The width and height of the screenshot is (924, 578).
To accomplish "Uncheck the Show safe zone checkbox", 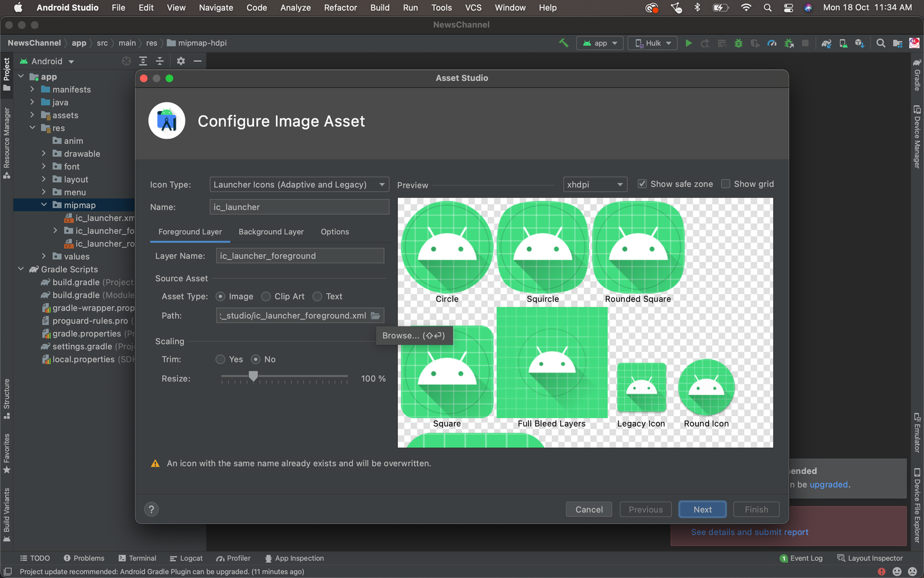I will (x=642, y=184).
